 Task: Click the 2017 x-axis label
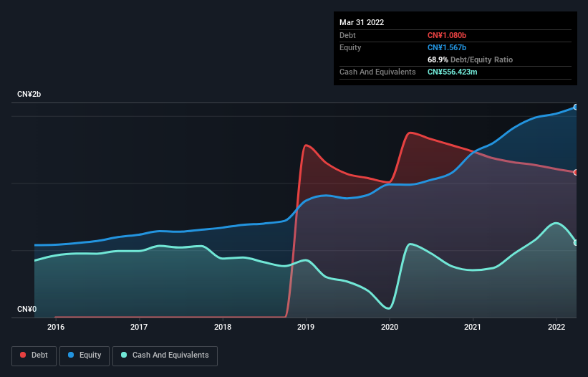point(139,327)
